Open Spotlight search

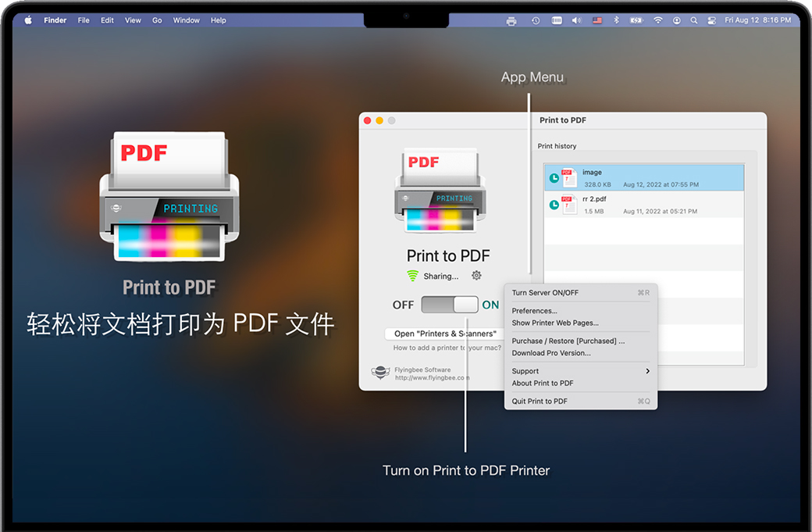coord(694,21)
